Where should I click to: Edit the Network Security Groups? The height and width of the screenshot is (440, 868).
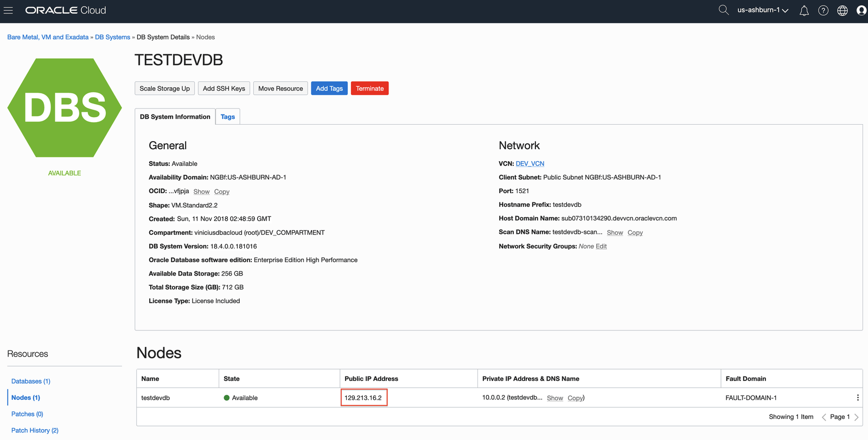[601, 246]
